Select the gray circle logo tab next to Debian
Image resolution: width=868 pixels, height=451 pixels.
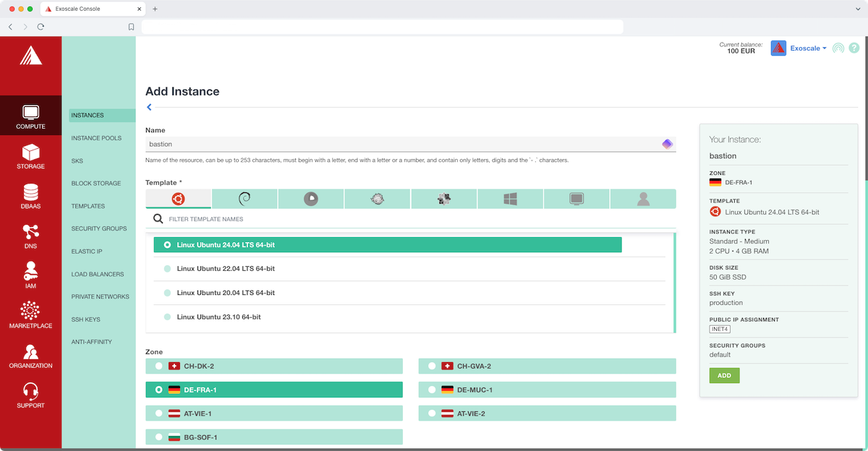(311, 199)
